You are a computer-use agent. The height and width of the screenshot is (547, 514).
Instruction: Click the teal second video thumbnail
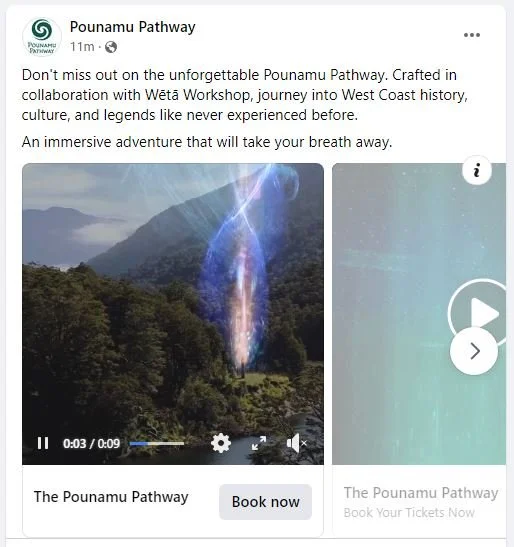419,314
